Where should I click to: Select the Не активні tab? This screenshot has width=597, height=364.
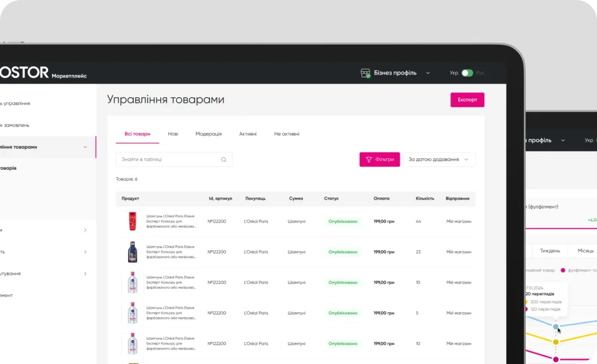[287, 134]
